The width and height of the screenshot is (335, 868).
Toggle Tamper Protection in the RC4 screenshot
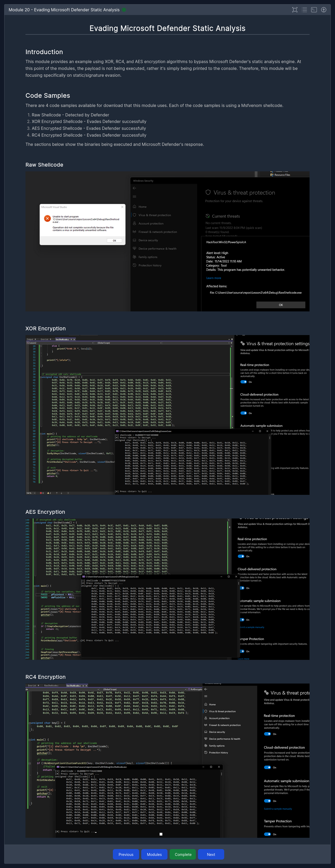point(268,834)
